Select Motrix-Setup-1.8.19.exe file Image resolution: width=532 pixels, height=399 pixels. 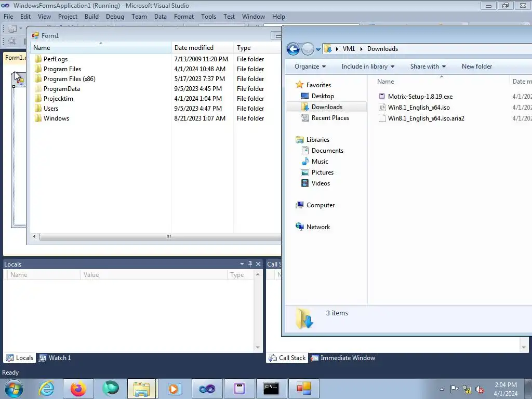(x=420, y=96)
